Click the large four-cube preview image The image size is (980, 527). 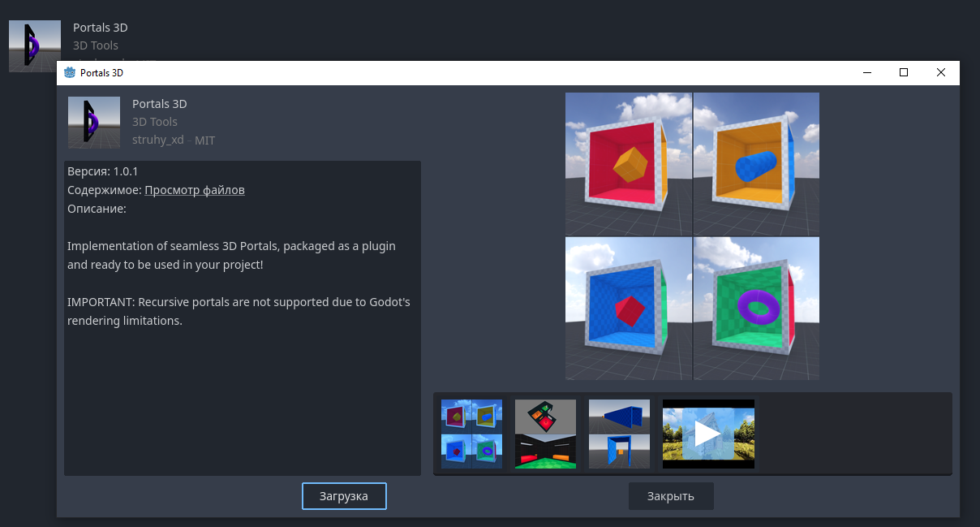point(692,236)
